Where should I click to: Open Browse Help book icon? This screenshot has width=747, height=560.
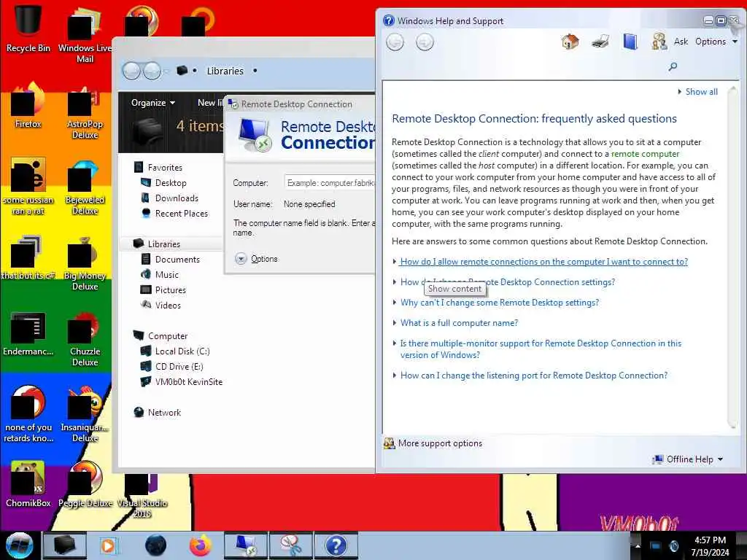(x=630, y=42)
